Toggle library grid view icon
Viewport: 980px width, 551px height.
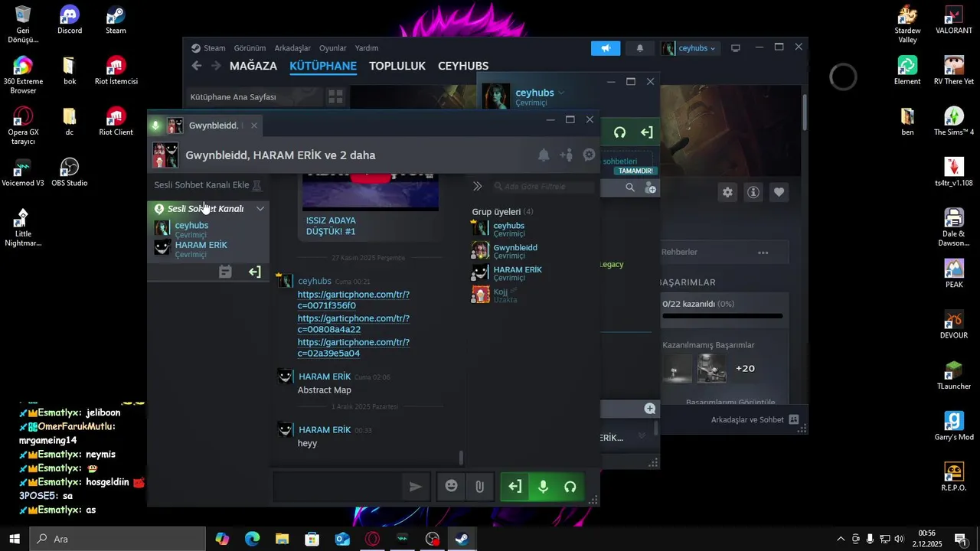click(335, 97)
